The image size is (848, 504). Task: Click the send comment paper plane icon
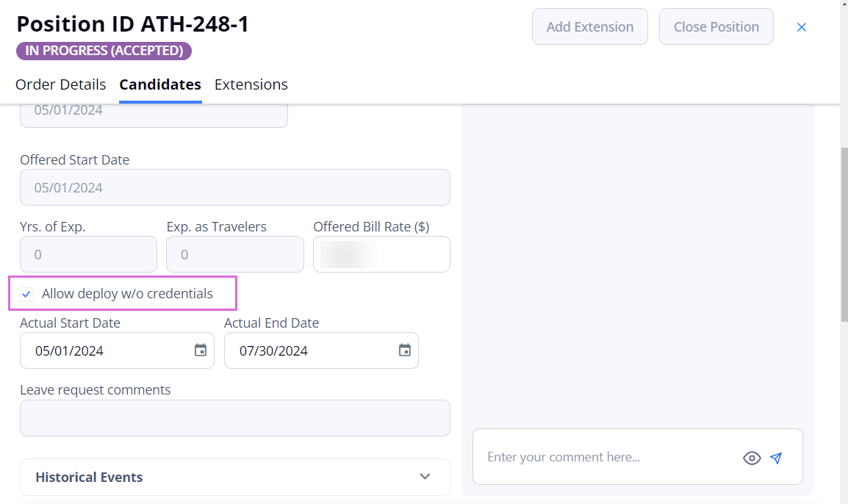tap(776, 458)
